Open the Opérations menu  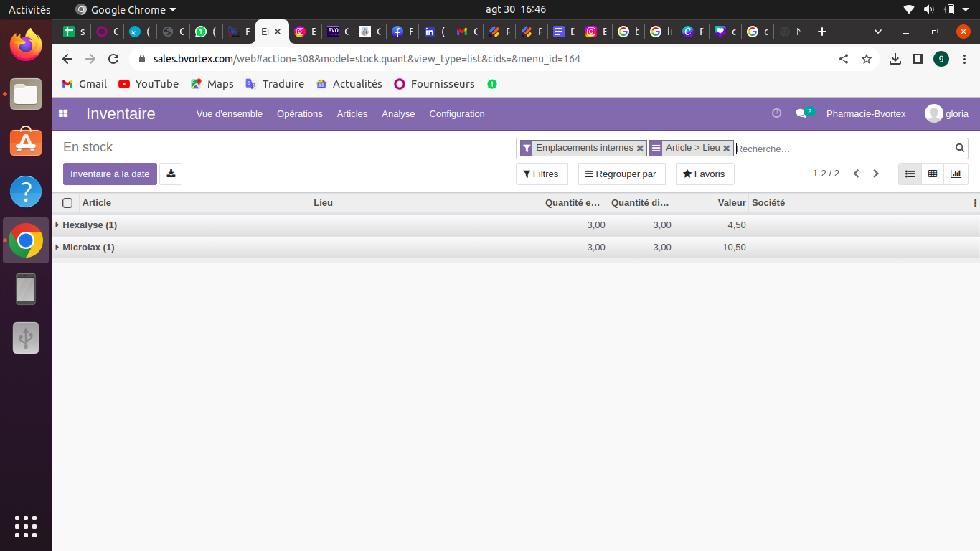click(x=299, y=113)
